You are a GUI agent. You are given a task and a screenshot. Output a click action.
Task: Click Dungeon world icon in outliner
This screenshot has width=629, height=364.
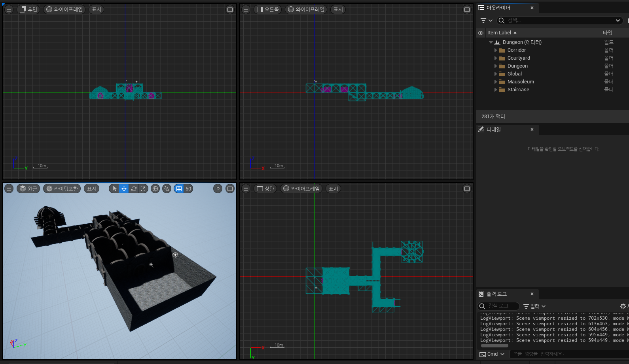pos(498,42)
